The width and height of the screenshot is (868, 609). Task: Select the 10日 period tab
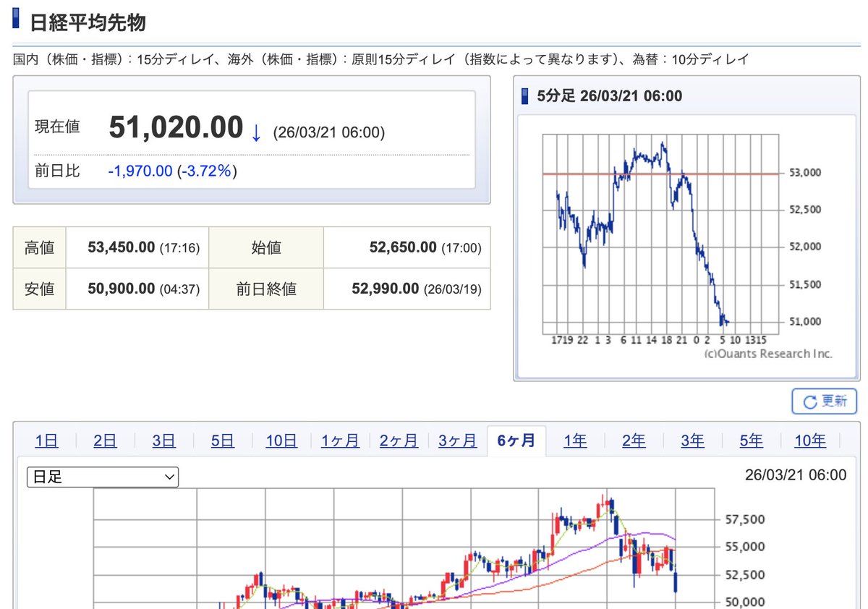click(x=281, y=440)
